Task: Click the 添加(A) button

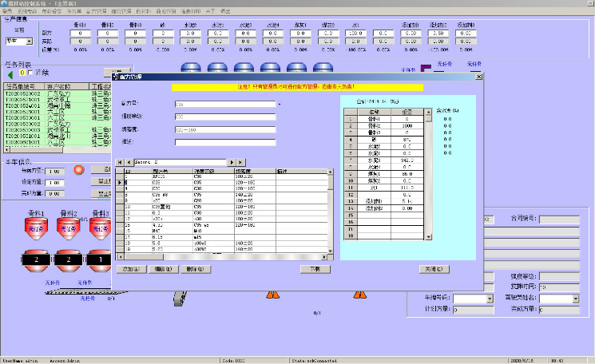Action: point(131,269)
